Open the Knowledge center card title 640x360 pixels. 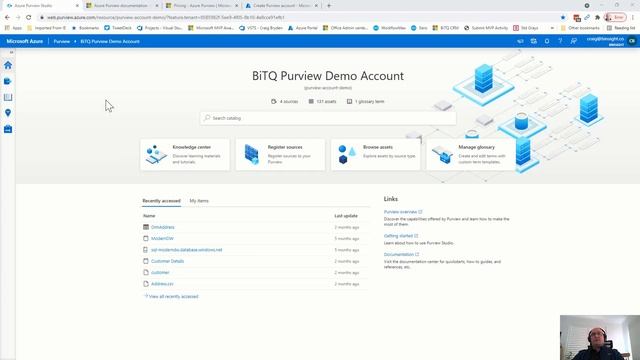pyautogui.click(x=191, y=147)
